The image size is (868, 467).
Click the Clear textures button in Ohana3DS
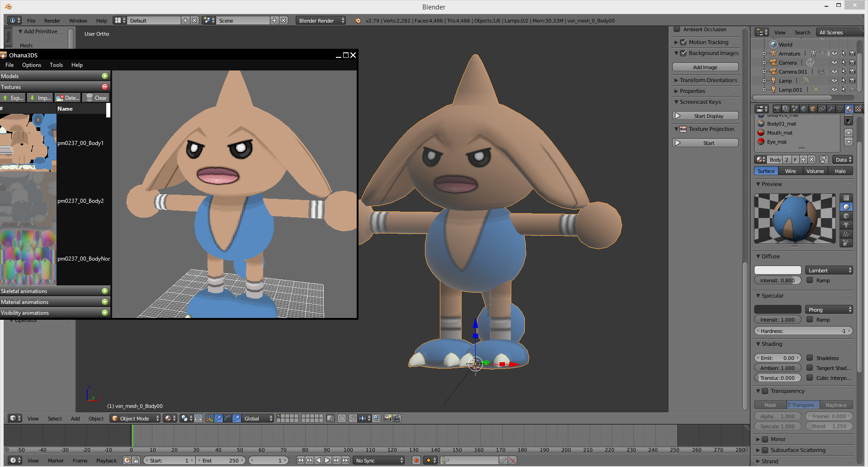96,98
